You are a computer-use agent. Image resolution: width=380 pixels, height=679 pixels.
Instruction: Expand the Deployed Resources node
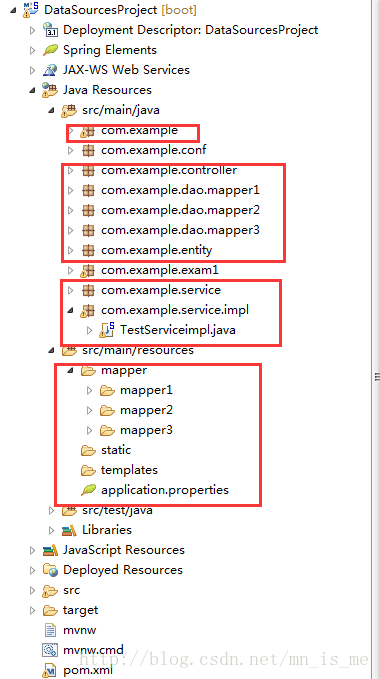pyautogui.click(x=32, y=570)
